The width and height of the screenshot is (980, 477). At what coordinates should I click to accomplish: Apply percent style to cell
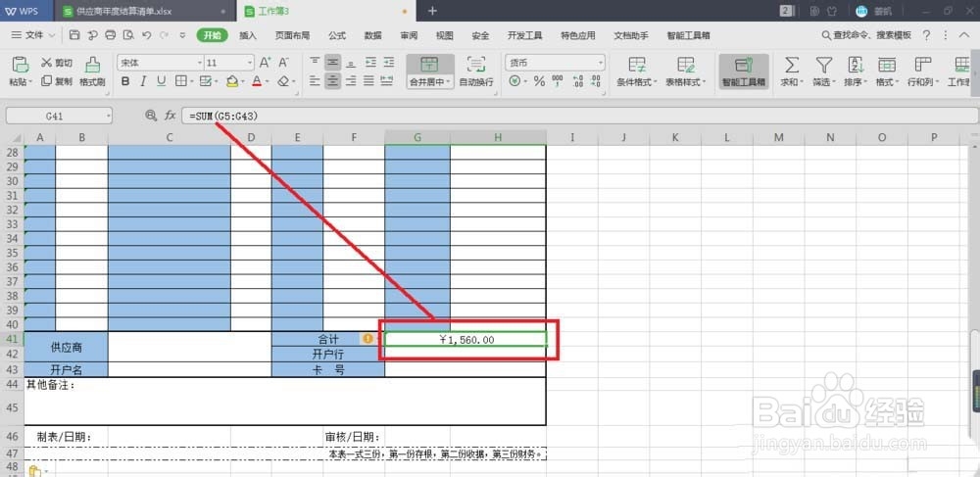click(x=539, y=81)
